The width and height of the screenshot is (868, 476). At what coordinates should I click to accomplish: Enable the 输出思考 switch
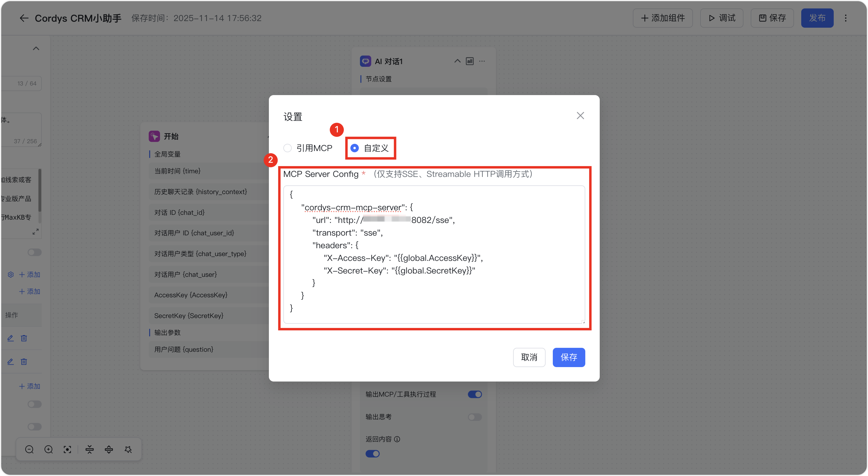point(475,417)
